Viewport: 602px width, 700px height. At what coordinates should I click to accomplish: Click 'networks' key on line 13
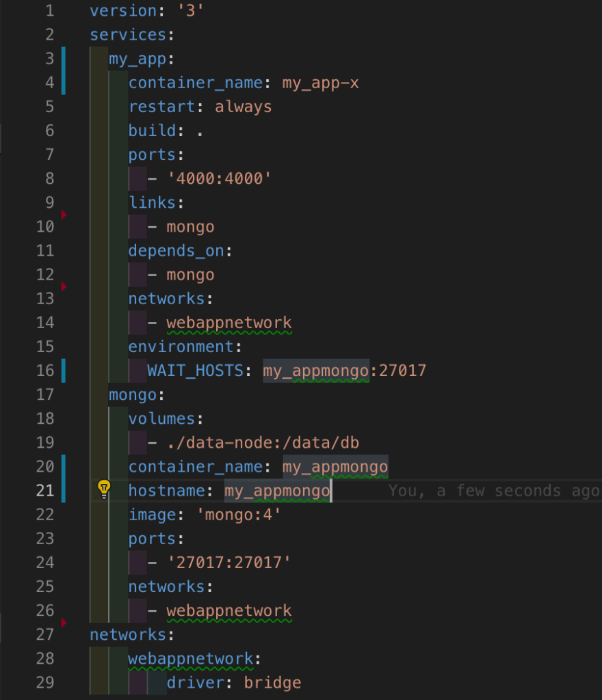167,299
